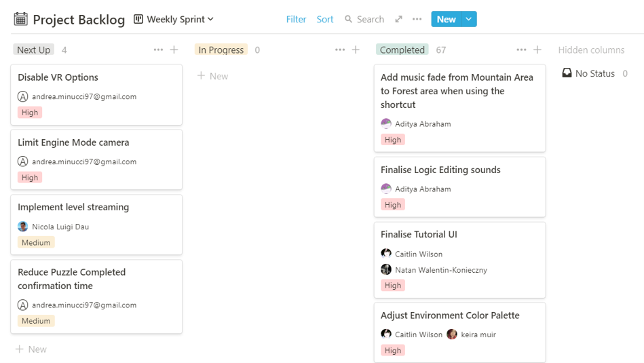Click the plus icon in Next Up column
This screenshot has height=363, width=644.
pos(174,50)
